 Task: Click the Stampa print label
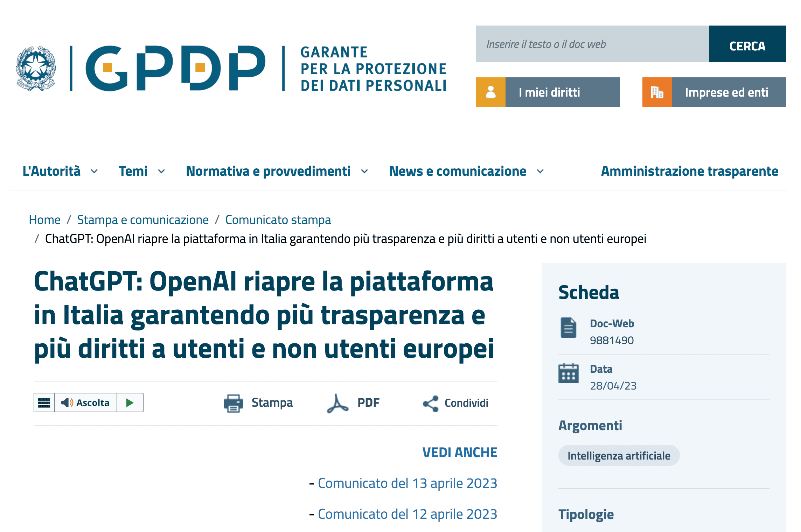pyautogui.click(x=272, y=403)
